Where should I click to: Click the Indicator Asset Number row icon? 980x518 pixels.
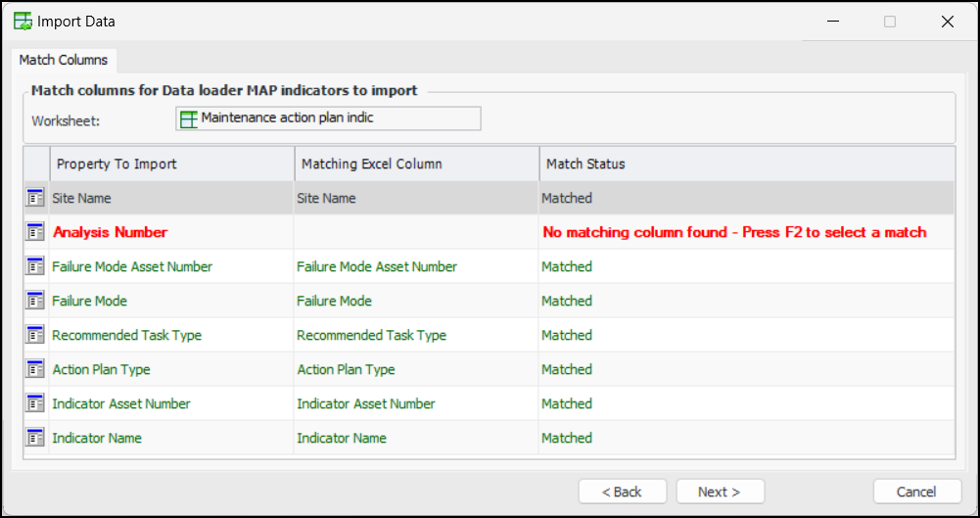(x=36, y=403)
